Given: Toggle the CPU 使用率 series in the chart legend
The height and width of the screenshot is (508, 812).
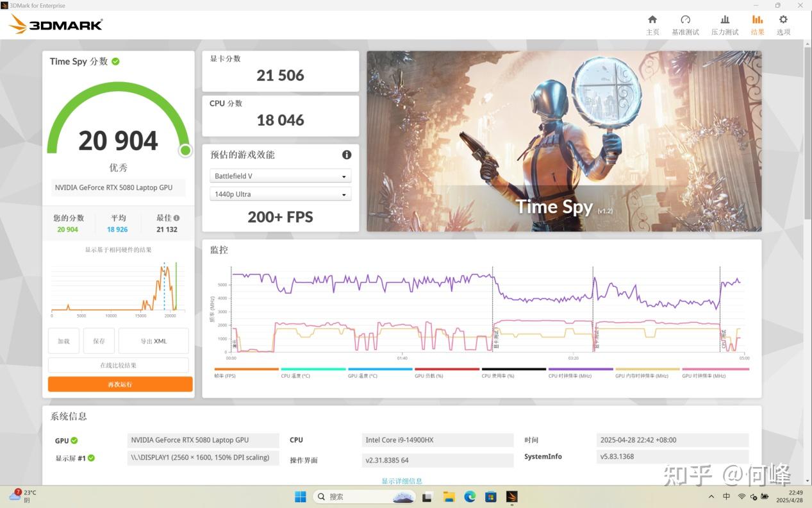Looking at the screenshot, I should click(x=498, y=375).
